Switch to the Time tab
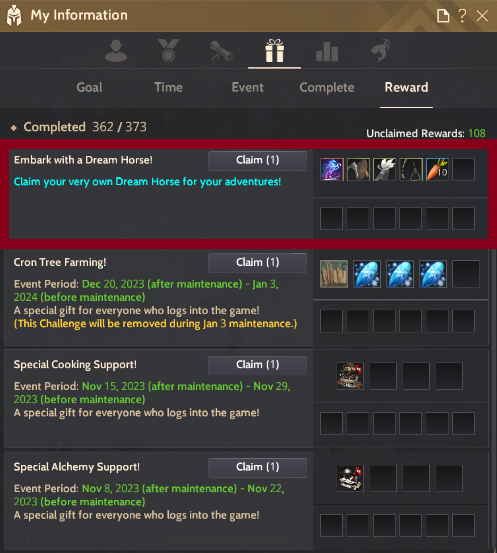Viewport: 497px width, 553px height. coord(168,87)
